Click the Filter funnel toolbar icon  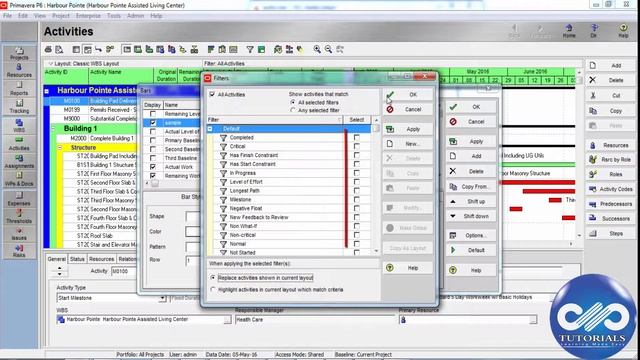[x=250, y=49]
